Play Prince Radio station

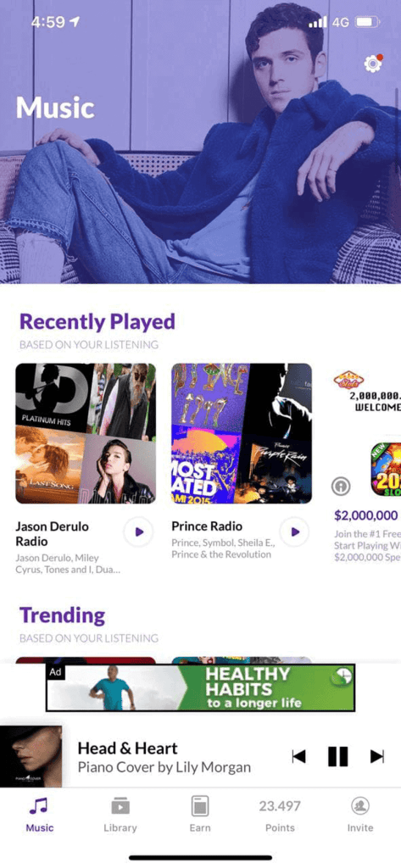tap(294, 532)
